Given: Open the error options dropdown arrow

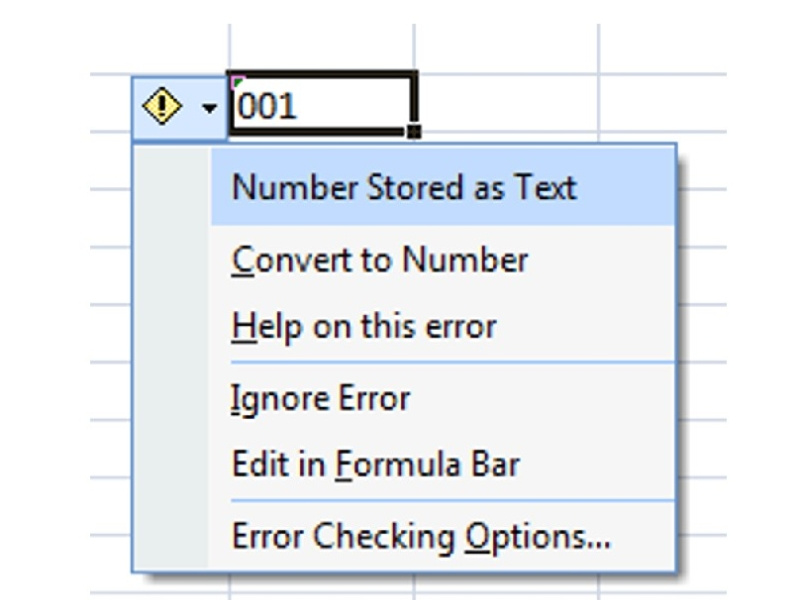Looking at the screenshot, I should 209,106.
